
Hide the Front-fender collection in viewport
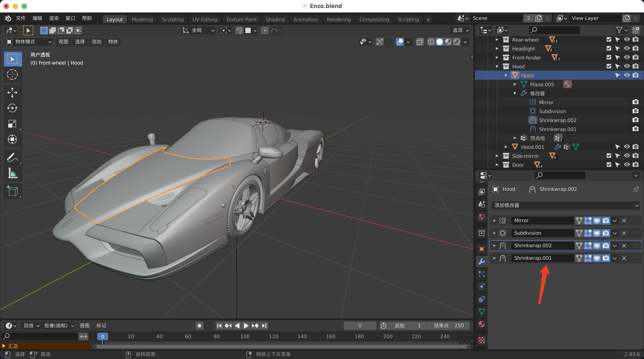pos(627,57)
